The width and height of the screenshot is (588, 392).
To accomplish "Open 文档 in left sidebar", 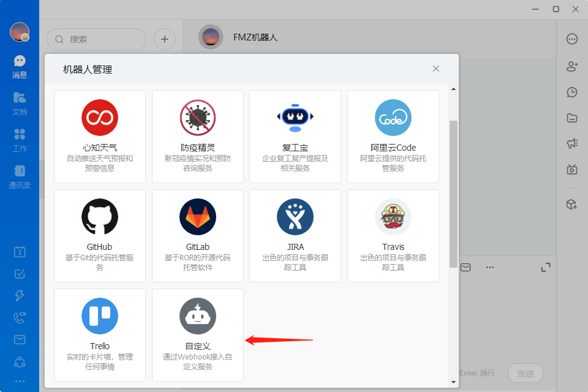I will tap(20, 104).
